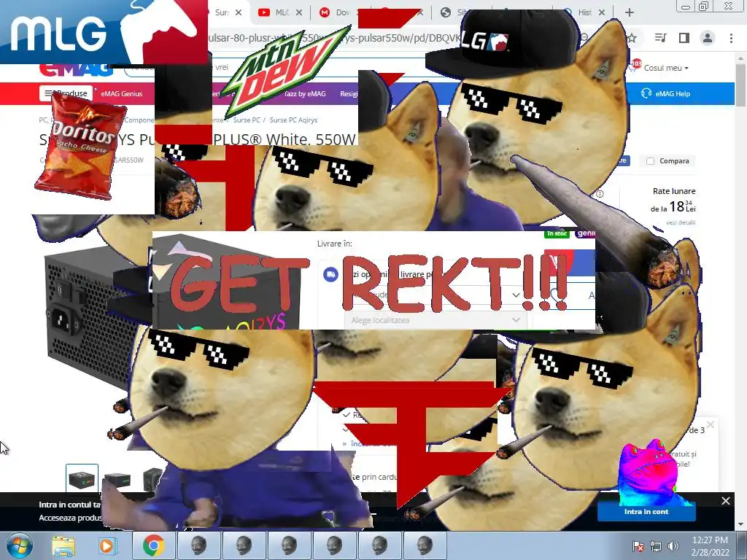Open Tazz by eMAG
The width and height of the screenshot is (747, 560).
(305, 94)
